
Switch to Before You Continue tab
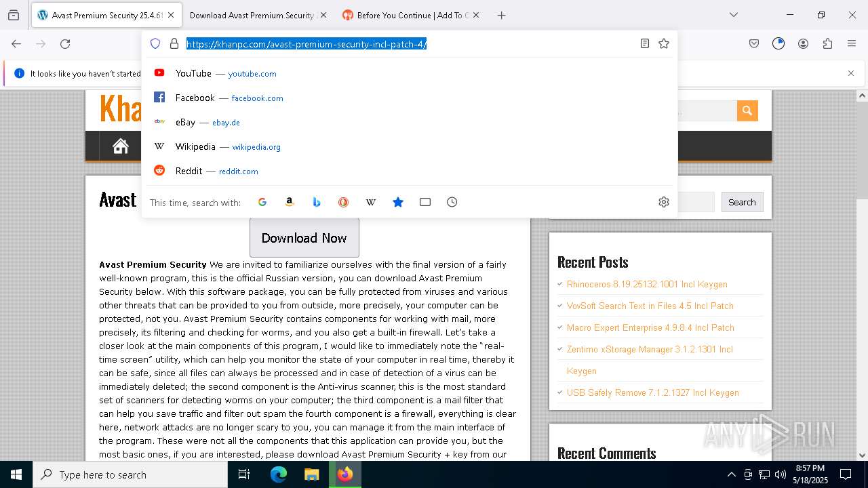coord(411,15)
